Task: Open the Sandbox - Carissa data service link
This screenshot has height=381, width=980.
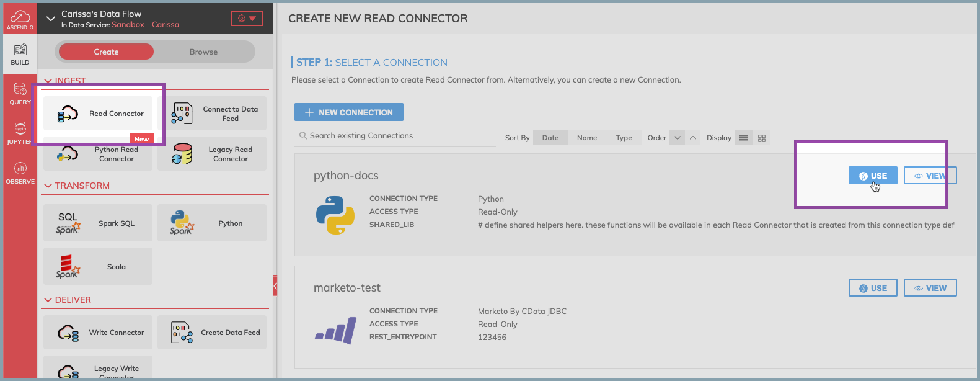Action: (x=146, y=25)
